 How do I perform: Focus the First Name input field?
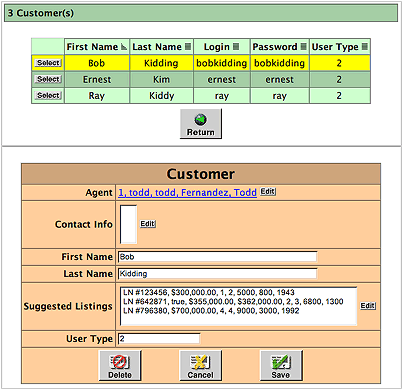(217, 257)
